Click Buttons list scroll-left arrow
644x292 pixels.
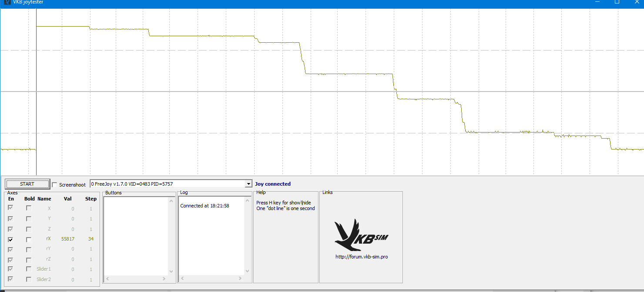(x=107, y=278)
